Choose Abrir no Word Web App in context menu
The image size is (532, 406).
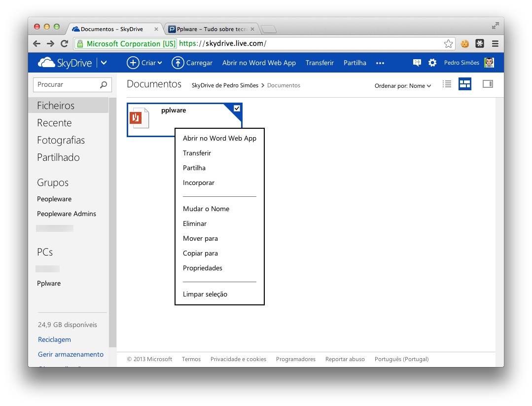[219, 138]
